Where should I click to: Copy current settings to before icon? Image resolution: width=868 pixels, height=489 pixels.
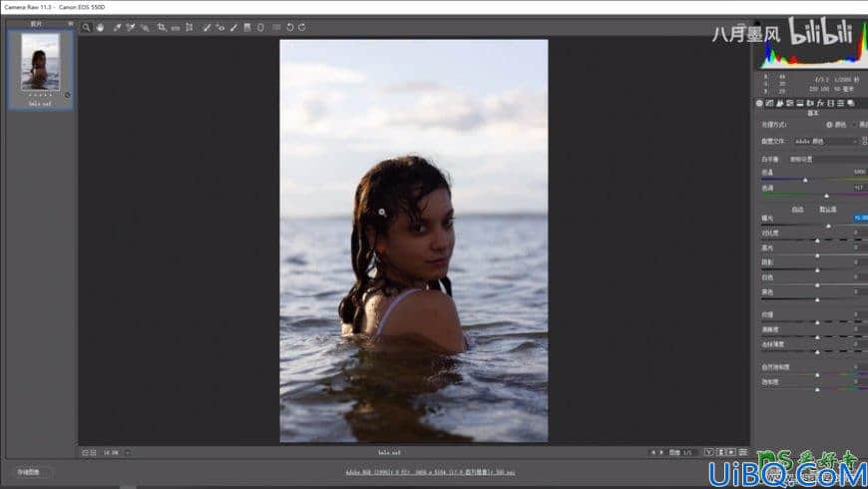[x=732, y=452]
